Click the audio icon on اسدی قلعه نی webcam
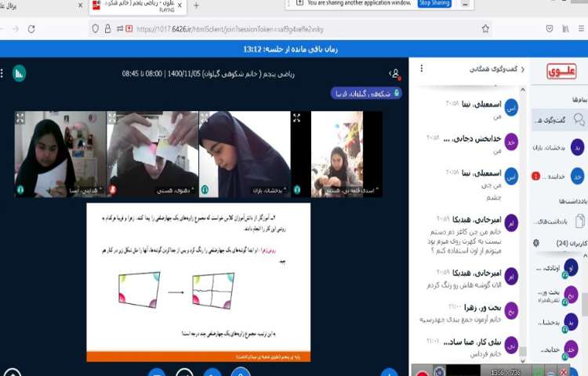Screen dimensions: 588x376 (x=297, y=190)
